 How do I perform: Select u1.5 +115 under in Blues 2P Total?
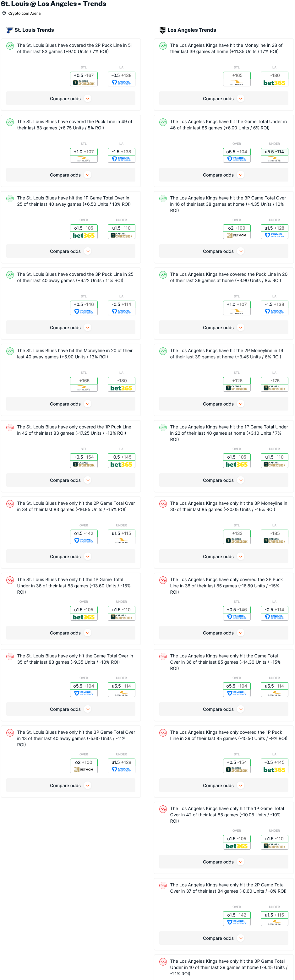pyautogui.click(x=122, y=533)
